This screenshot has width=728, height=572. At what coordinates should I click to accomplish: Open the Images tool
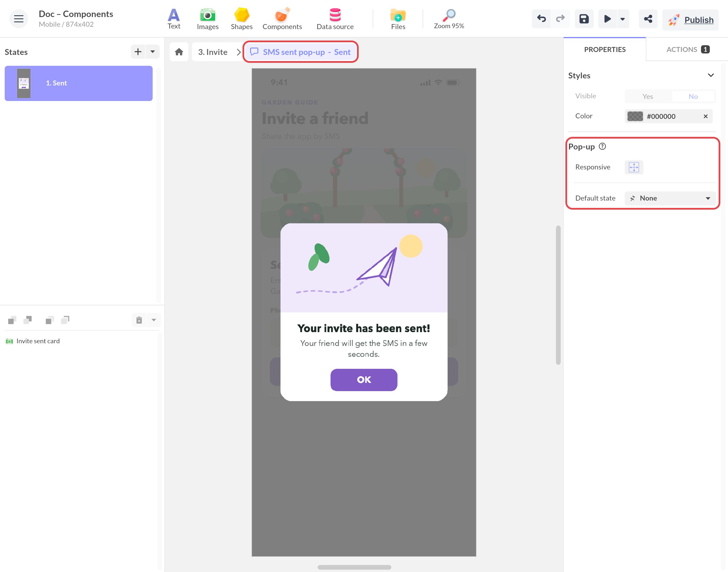pos(208,19)
